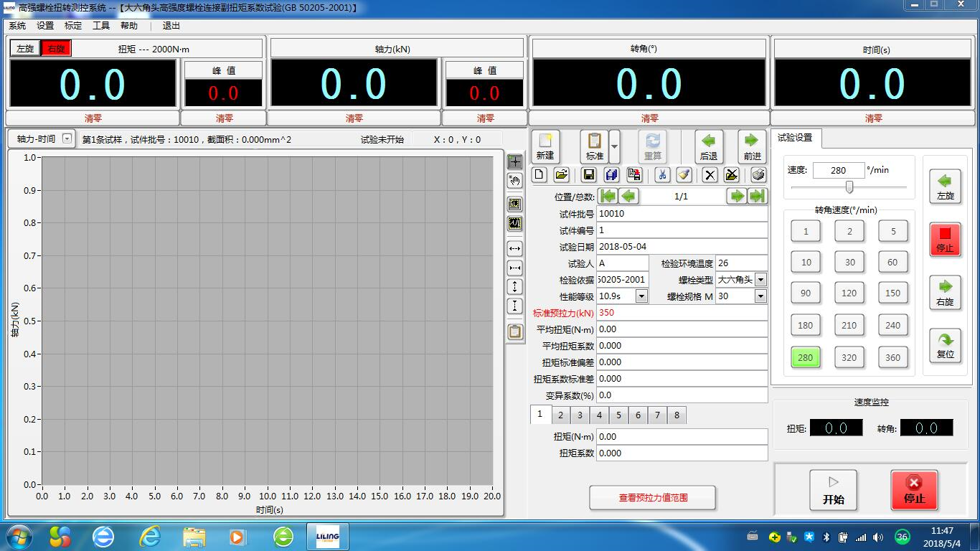
Task: Select rotation speed 60 °/min
Action: [892, 262]
